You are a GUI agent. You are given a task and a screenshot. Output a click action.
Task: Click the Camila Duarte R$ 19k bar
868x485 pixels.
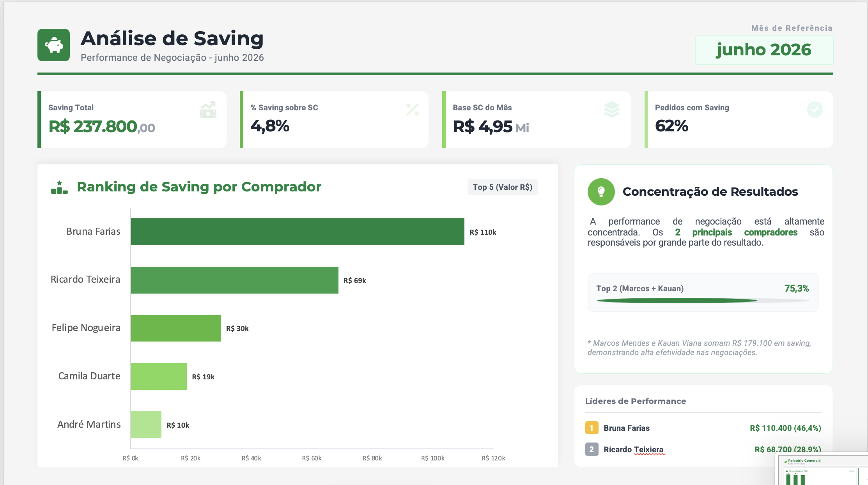tap(159, 376)
